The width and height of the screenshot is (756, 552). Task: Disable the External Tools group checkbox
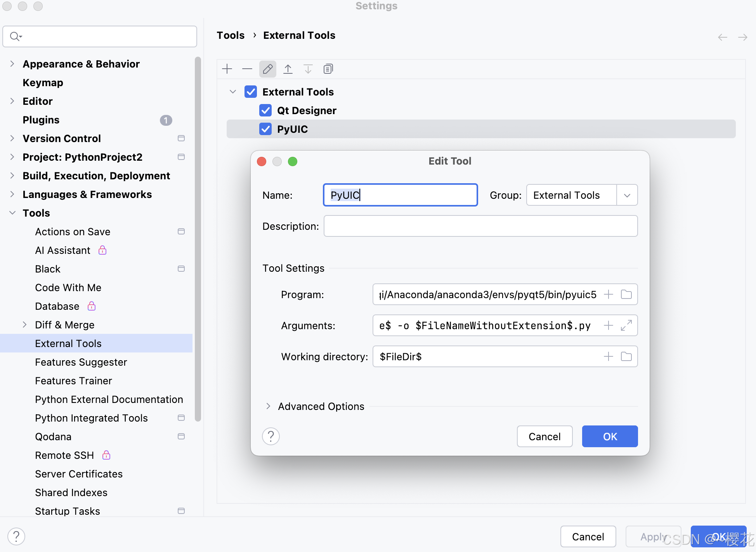click(251, 92)
